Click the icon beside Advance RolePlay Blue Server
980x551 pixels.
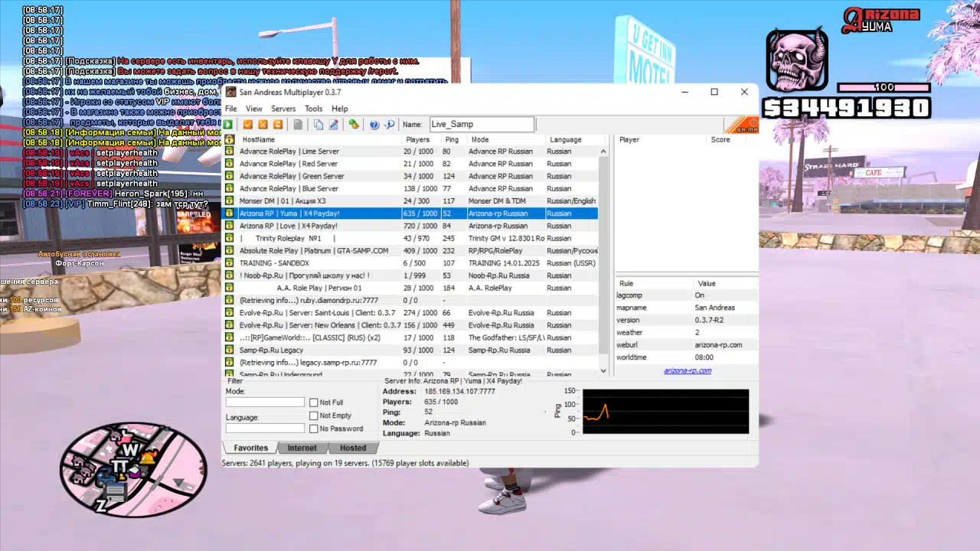click(x=229, y=188)
